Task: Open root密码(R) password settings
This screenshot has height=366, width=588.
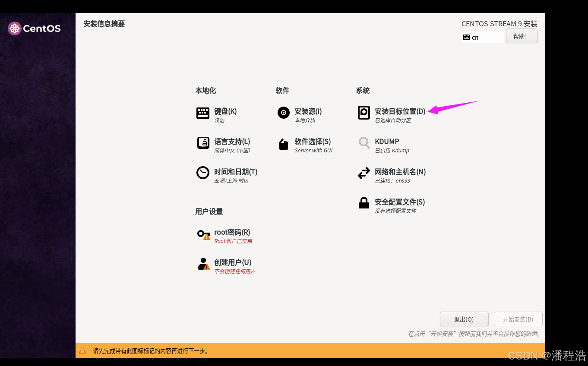Action: [232, 232]
